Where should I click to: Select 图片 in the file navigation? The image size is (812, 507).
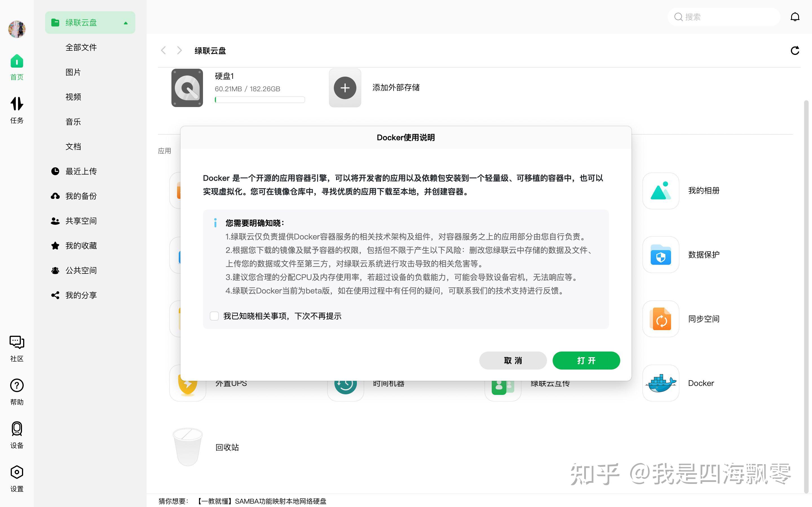point(73,72)
